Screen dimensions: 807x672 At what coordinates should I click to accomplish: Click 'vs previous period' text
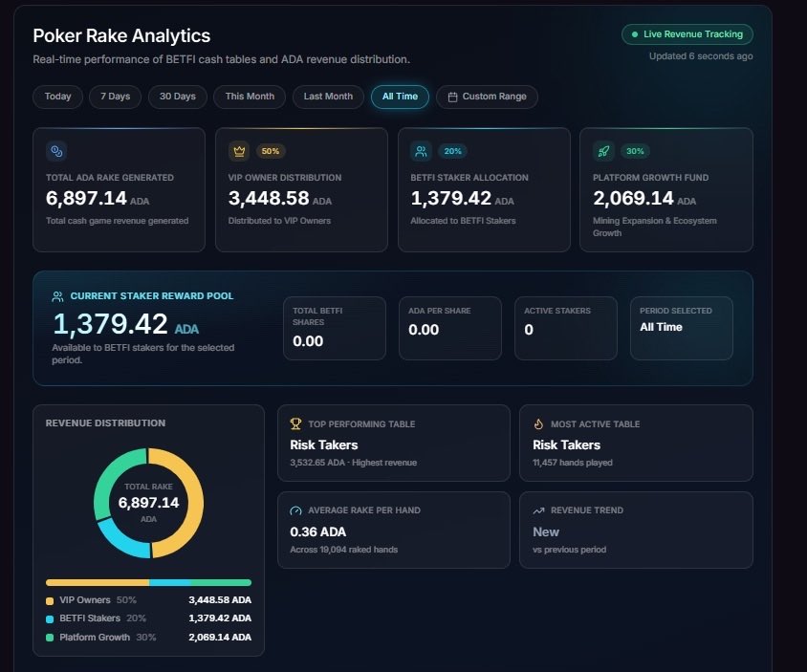[x=569, y=550]
